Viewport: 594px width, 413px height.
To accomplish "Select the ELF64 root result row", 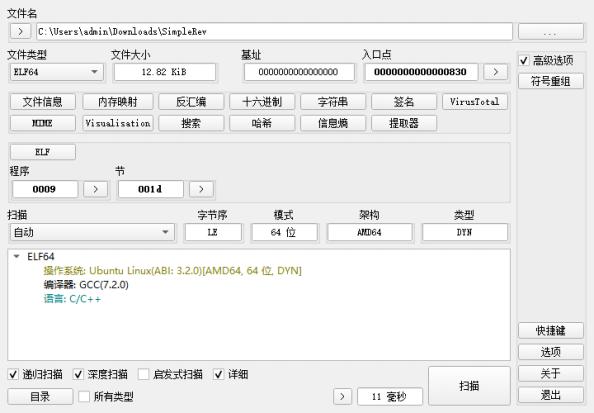I will coord(41,257).
